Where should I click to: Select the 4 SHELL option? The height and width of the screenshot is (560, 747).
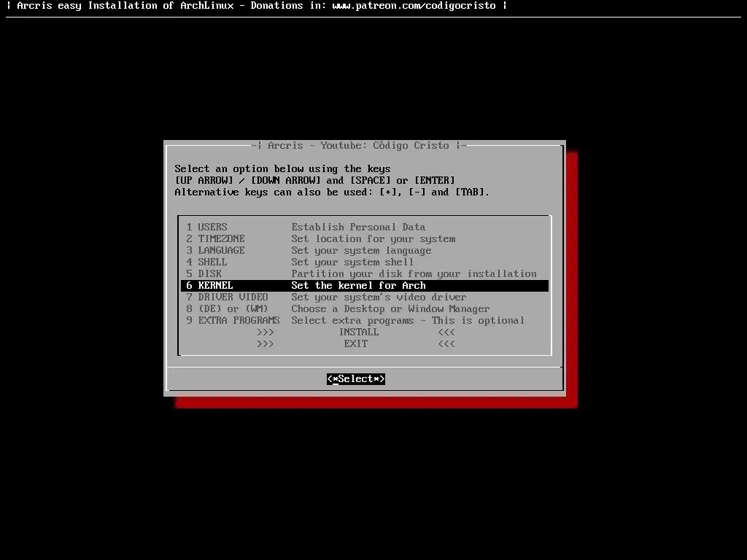(x=365, y=262)
